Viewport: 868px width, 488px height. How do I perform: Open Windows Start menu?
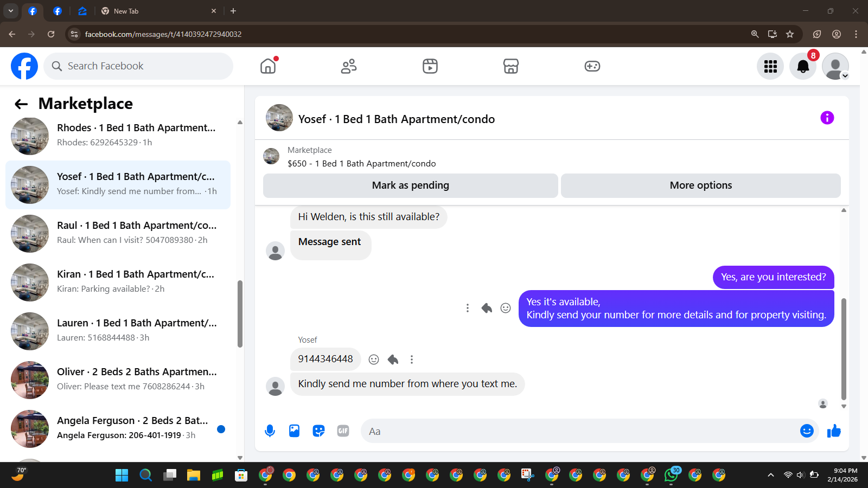[122, 476]
